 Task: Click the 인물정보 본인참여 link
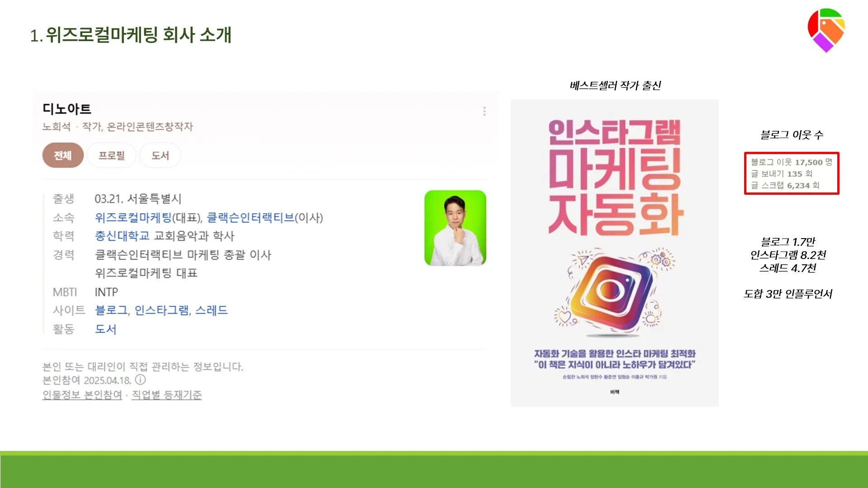pyautogui.click(x=82, y=394)
